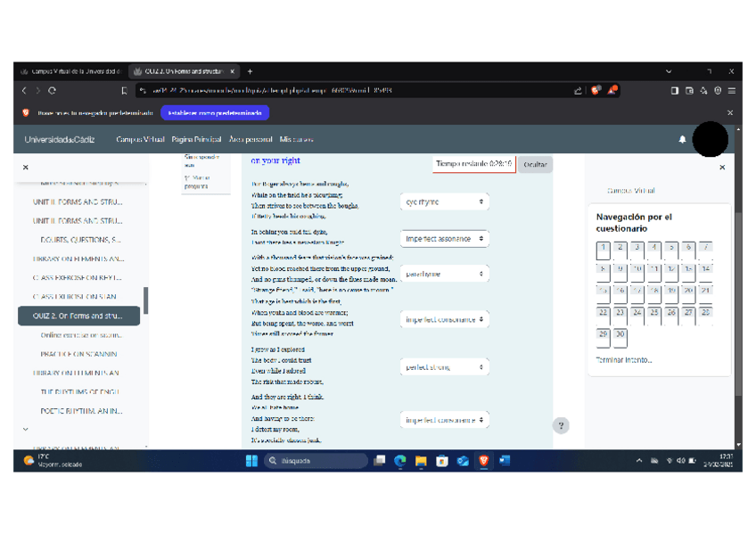Screen dimensions: 756x534
Task: Hide the timer with the Ocultar button
Action: (535, 164)
